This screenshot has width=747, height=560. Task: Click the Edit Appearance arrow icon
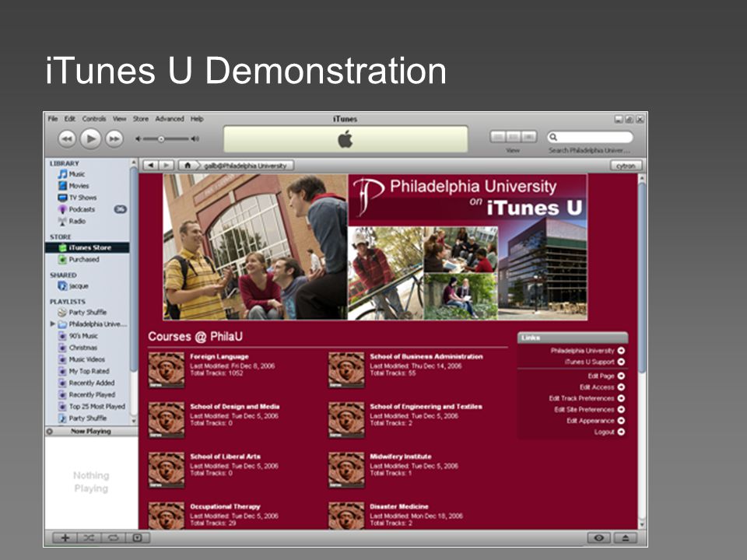[621, 421]
